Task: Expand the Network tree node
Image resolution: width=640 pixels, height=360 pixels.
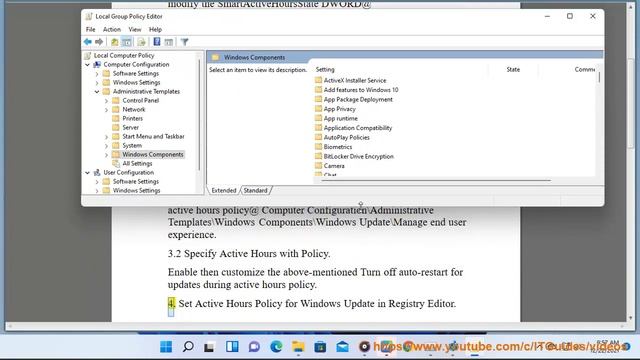Action: coord(106,109)
